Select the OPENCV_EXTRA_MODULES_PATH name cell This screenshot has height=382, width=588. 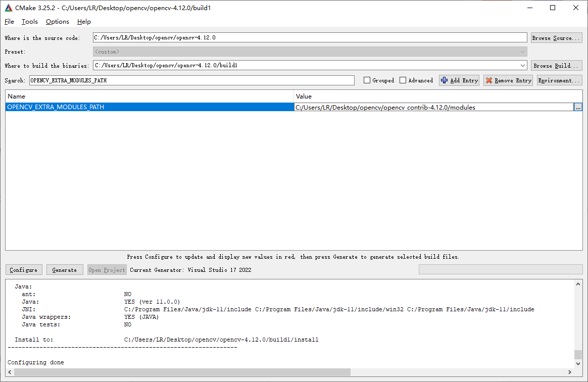[x=149, y=107]
